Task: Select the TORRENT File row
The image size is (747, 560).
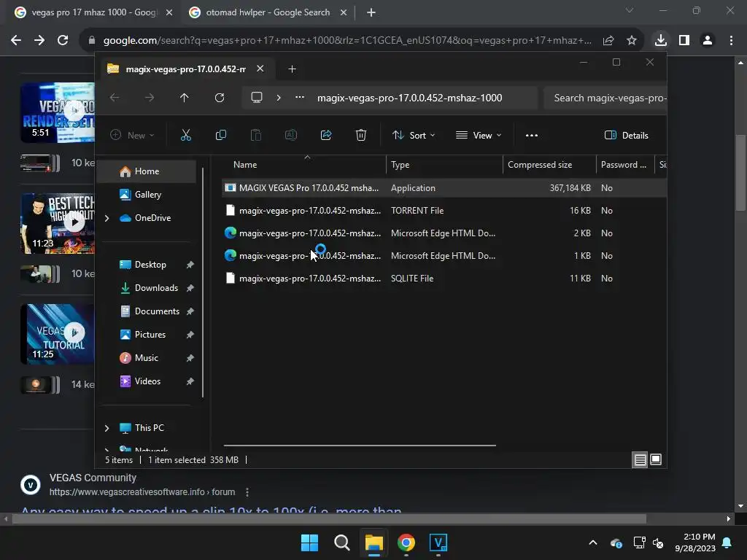Action: pos(444,211)
